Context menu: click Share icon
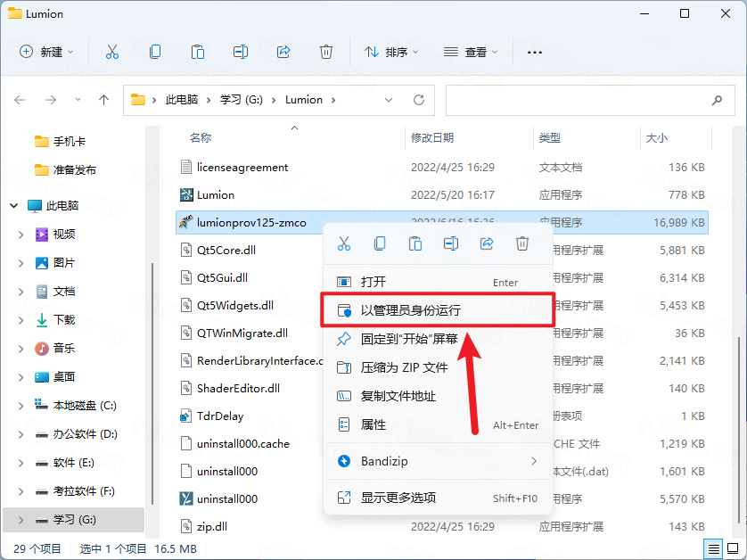The image size is (747, 560). coord(487,243)
